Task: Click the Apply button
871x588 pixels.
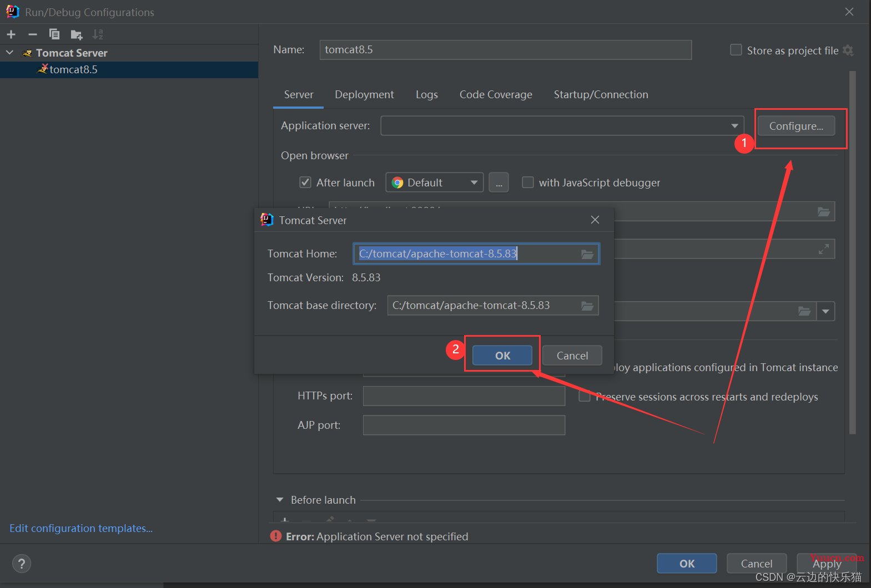Action: (827, 564)
